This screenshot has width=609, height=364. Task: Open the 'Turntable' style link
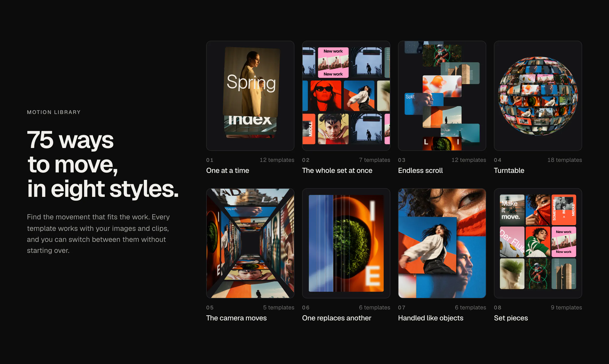tap(509, 171)
